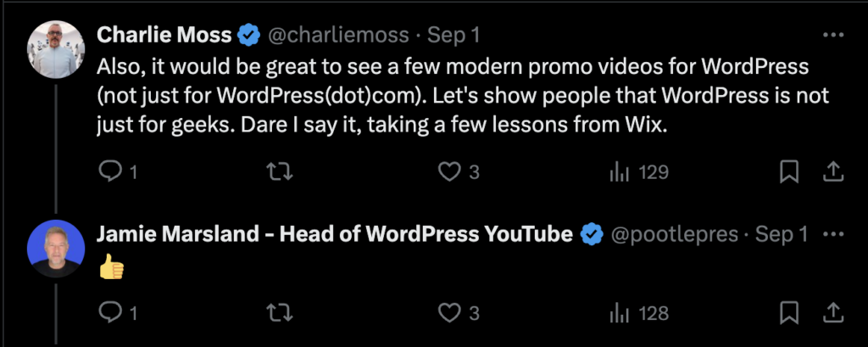Open the @pootlepres handle link
The image size is (868, 347).
(x=674, y=234)
